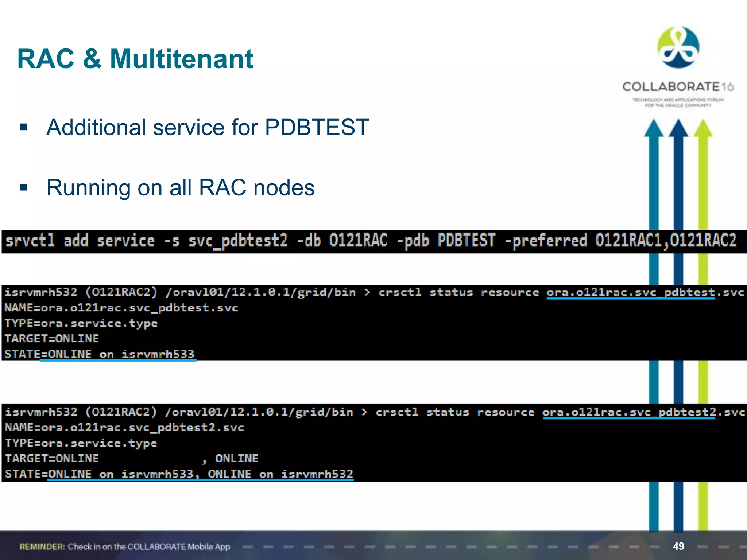Click the bullet 'Running on all RAC nodes'
747x560 pixels.
tap(181, 188)
